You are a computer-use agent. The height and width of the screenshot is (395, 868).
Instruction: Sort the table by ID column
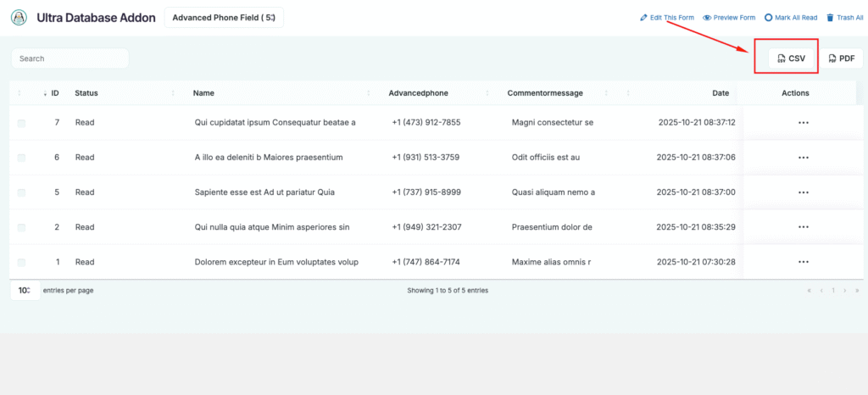54,93
